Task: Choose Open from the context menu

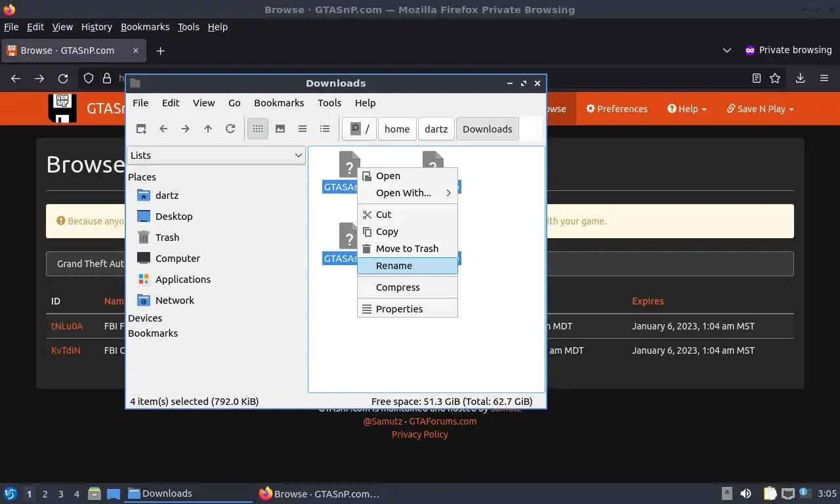Action: point(407,176)
